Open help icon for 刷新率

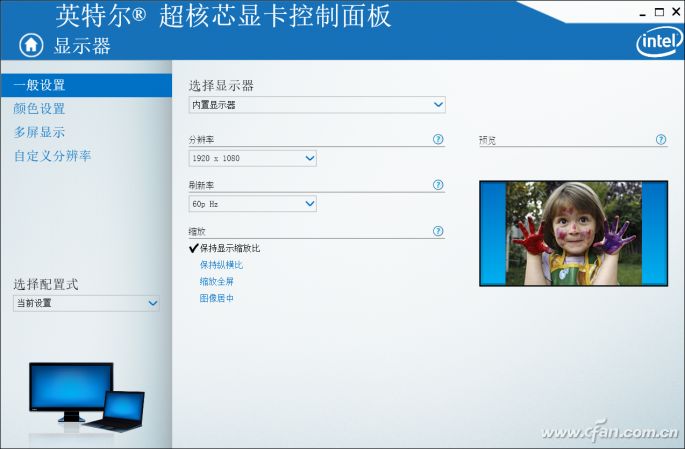click(438, 185)
